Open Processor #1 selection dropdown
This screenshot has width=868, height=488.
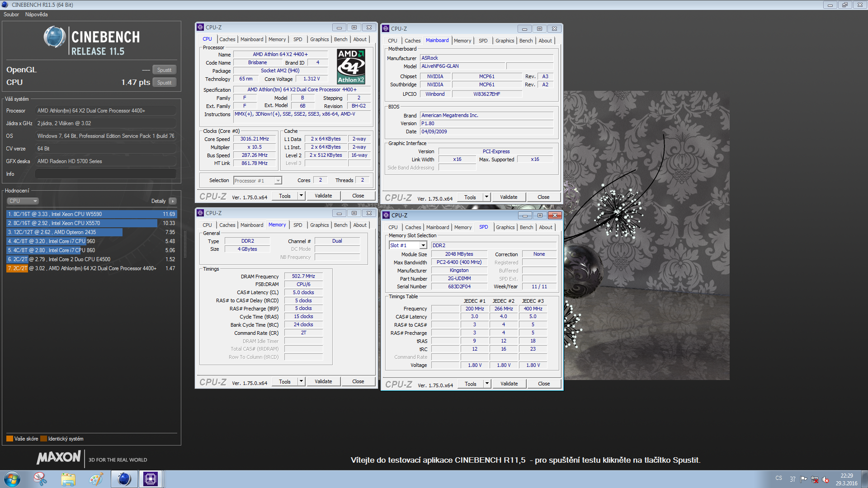258,180
